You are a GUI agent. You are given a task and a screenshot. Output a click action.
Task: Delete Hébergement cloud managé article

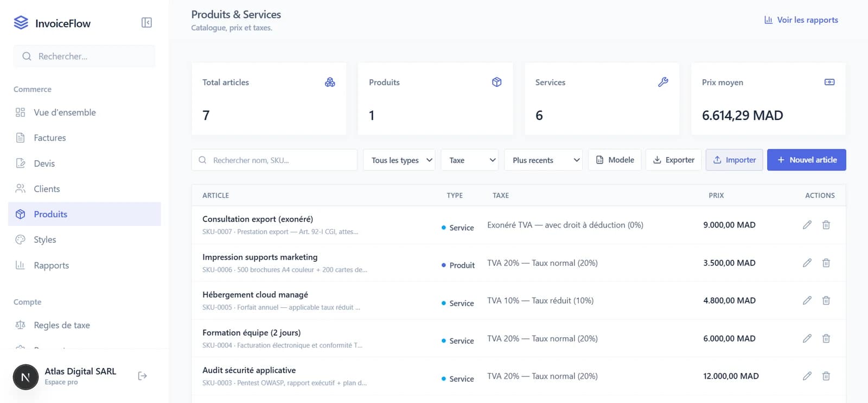[826, 300]
